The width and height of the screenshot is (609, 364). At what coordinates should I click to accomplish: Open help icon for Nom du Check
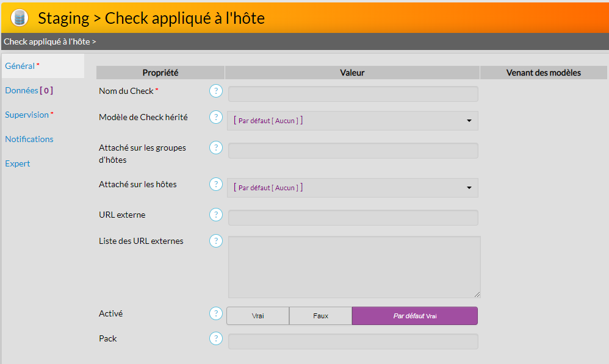click(x=216, y=91)
